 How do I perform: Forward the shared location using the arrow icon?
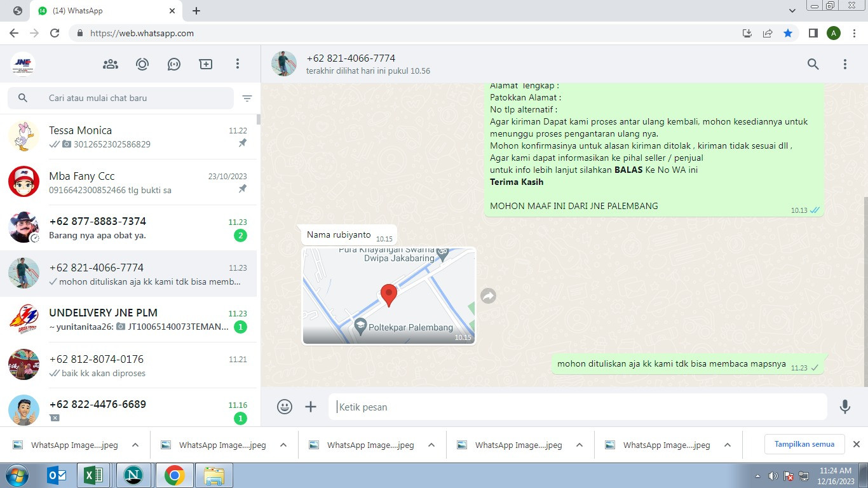pos(488,295)
